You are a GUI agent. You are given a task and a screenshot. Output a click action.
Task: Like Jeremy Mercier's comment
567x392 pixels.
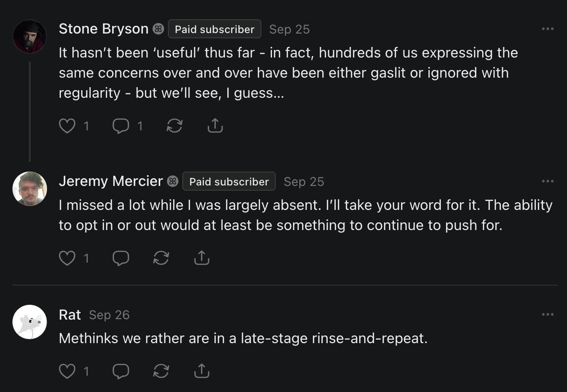click(67, 258)
